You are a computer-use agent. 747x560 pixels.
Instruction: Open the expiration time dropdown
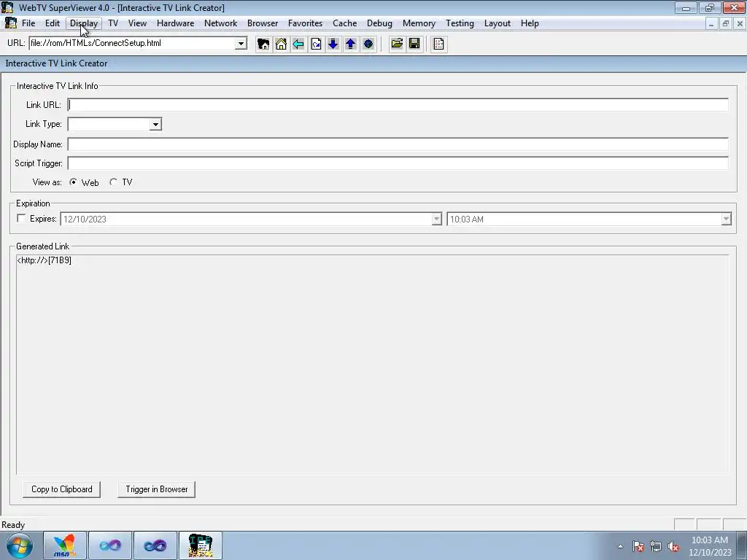(x=726, y=219)
